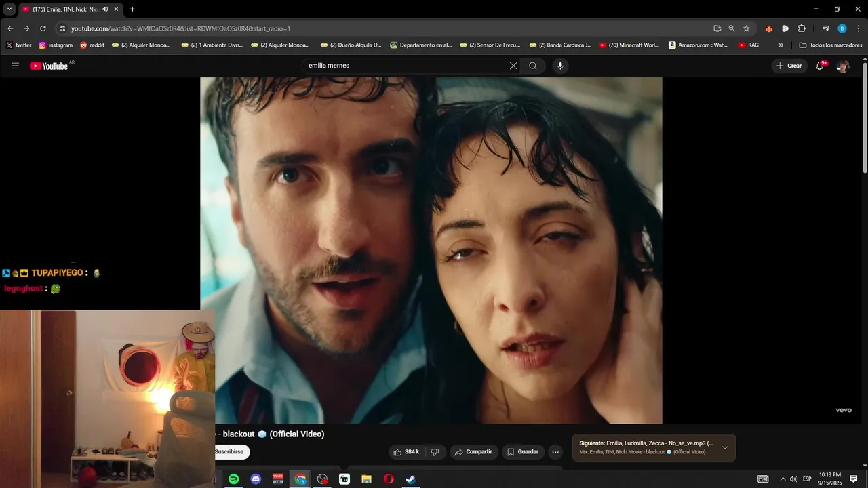Screen dimensions: 868x488
Task: Click the YouTube page vertical scrollbar
Action: pyautogui.click(x=865, y=117)
